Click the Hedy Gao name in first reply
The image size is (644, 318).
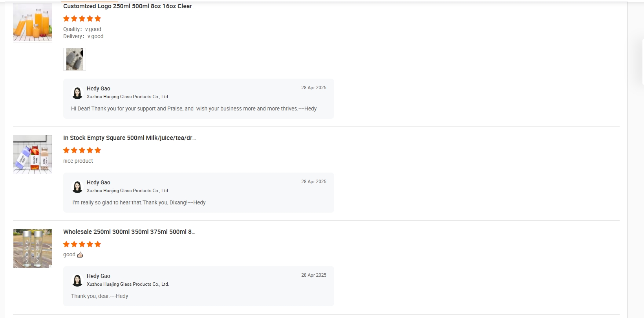pyautogui.click(x=99, y=88)
